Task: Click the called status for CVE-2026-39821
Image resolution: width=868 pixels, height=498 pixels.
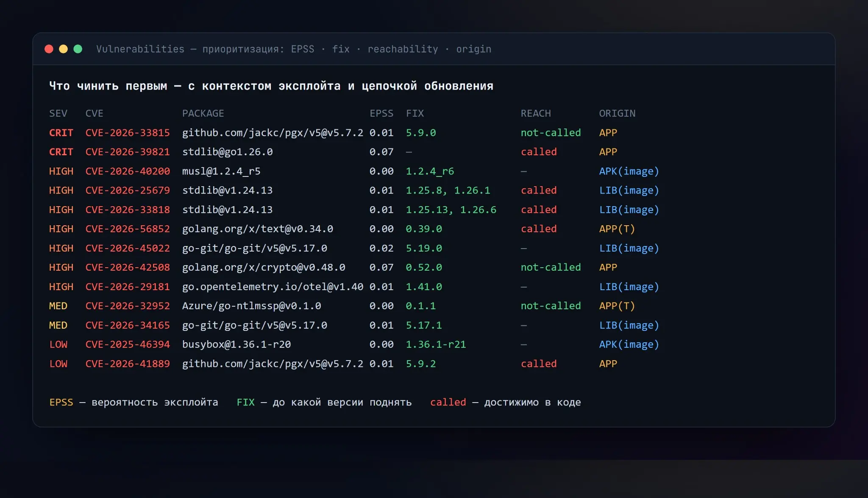Action: coord(539,152)
